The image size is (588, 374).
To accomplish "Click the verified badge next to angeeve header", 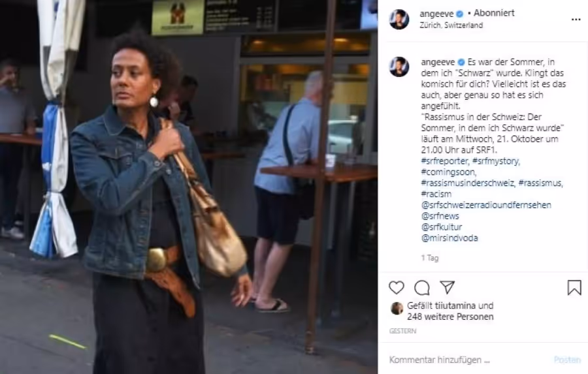I will (x=460, y=14).
